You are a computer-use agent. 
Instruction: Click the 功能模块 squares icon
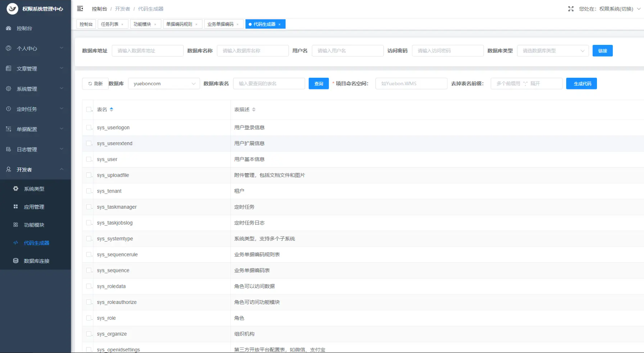tap(16, 225)
